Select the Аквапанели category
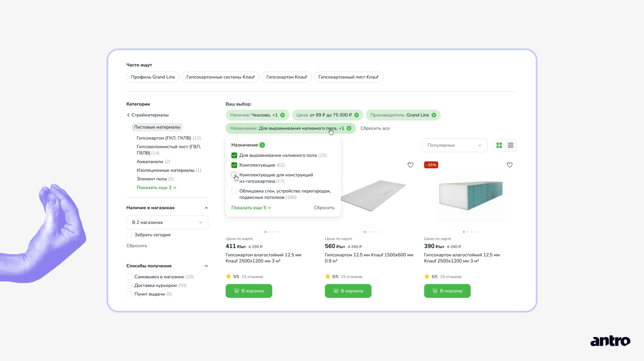 (150, 162)
